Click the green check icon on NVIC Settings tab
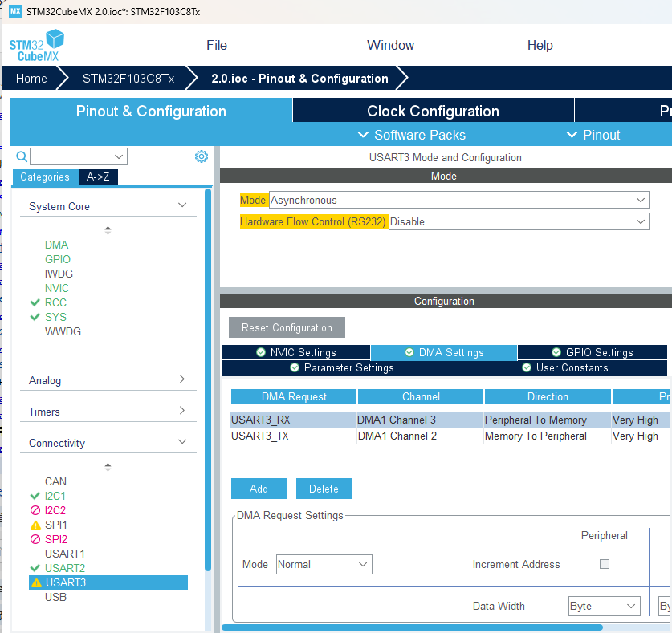Image resolution: width=672 pixels, height=633 pixels. point(261,352)
